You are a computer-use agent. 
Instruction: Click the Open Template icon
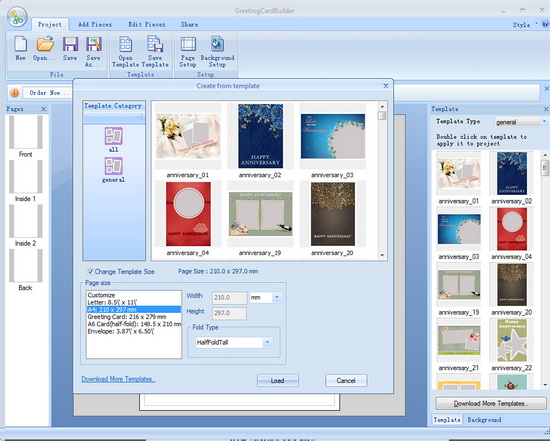[126, 45]
